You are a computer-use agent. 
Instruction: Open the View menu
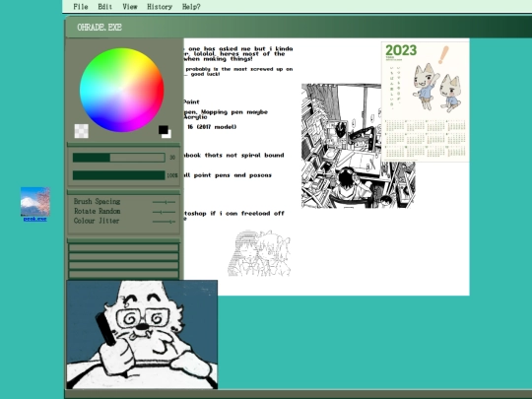point(130,7)
